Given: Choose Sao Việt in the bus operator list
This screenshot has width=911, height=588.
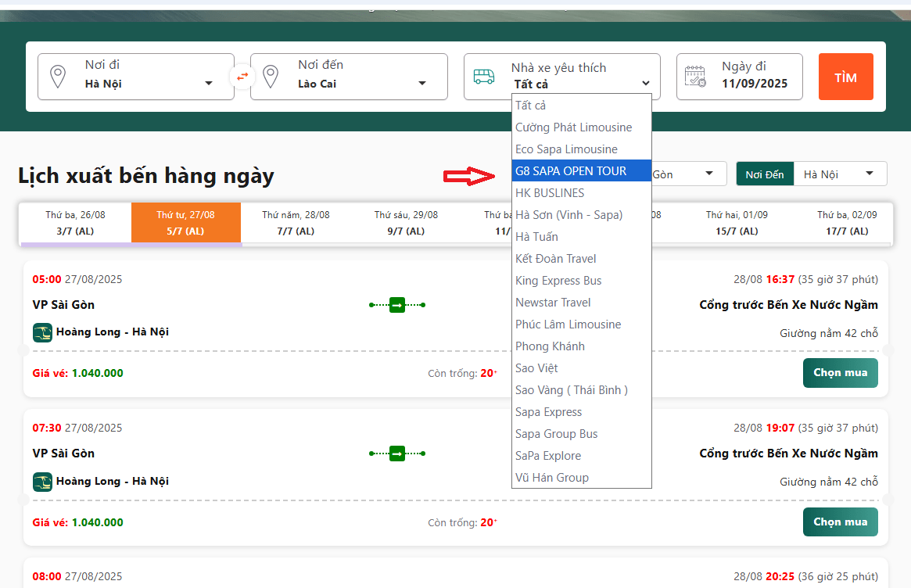Looking at the screenshot, I should pos(536,368).
